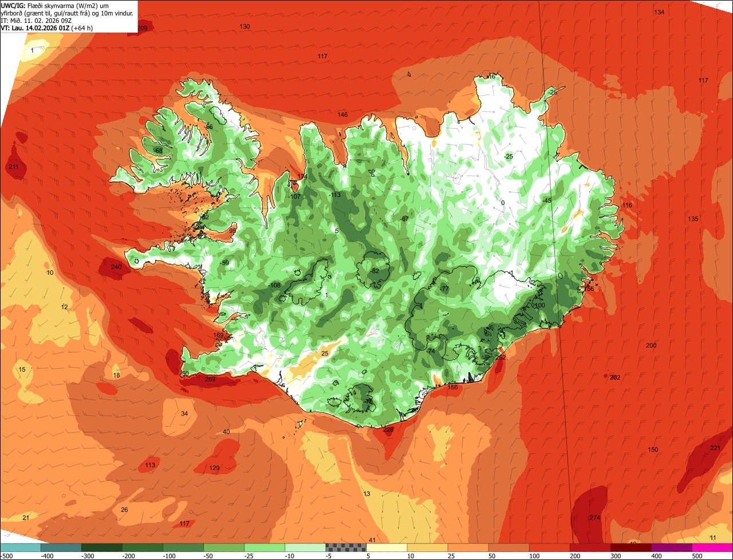Click the legend label '500'

[697, 556]
